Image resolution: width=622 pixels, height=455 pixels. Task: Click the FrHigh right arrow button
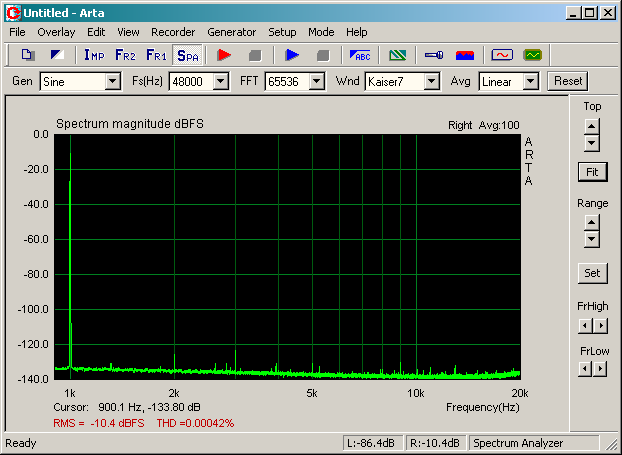pos(601,326)
